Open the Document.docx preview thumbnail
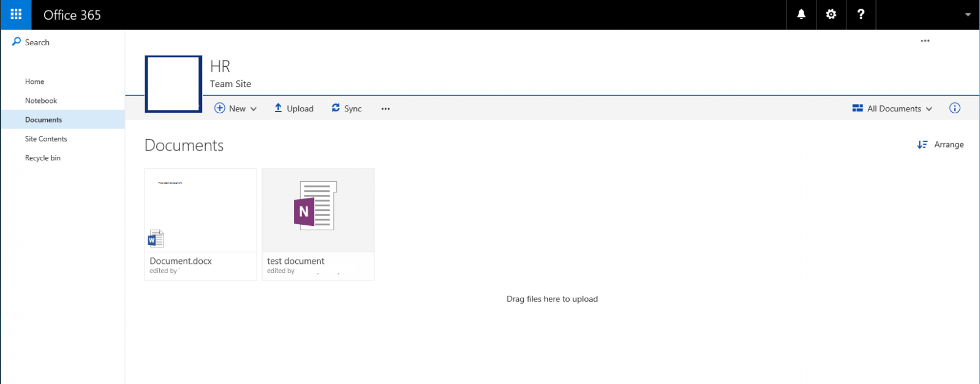Image resolution: width=980 pixels, height=384 pixels. (x=201, y=210)
